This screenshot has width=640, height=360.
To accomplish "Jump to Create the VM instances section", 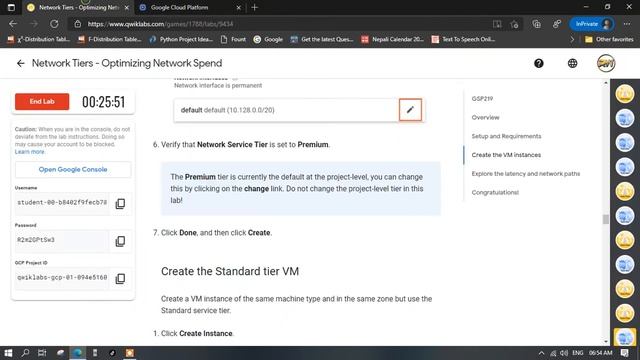I will coord(506,155).
